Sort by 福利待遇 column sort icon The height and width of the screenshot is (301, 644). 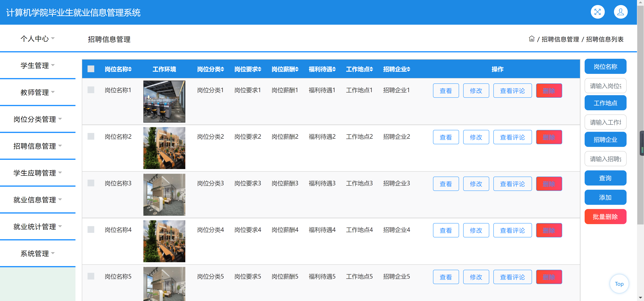[x=334, y=69]
